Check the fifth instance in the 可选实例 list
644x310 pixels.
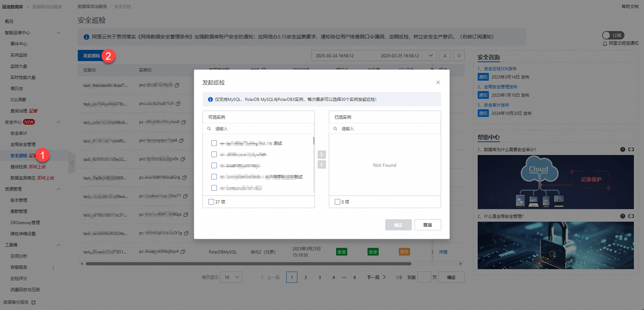214,188
